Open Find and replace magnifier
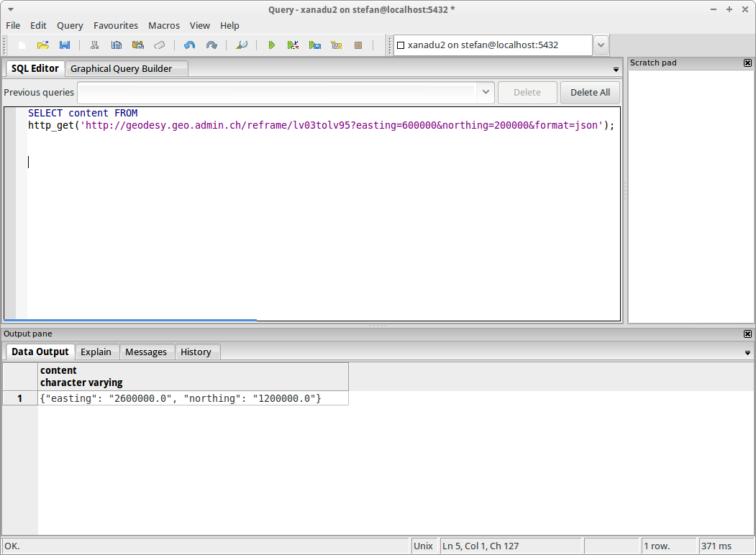 click(x=242, y=45)
